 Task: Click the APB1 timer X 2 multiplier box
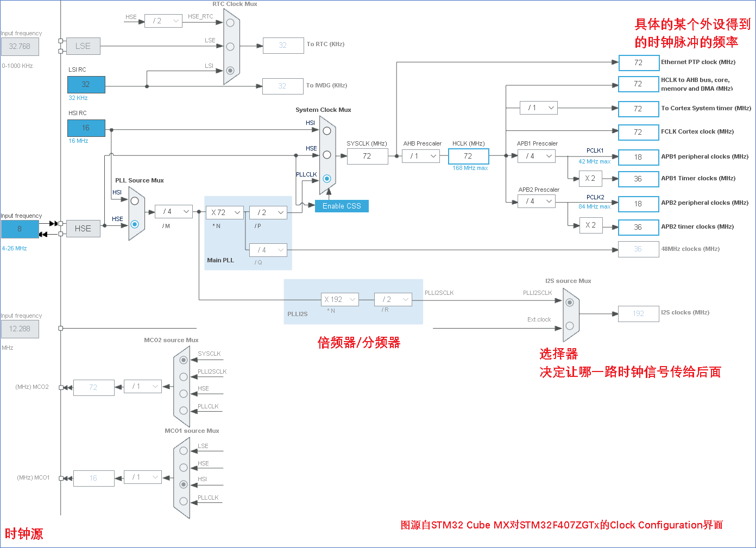click(x=590, y=178)
